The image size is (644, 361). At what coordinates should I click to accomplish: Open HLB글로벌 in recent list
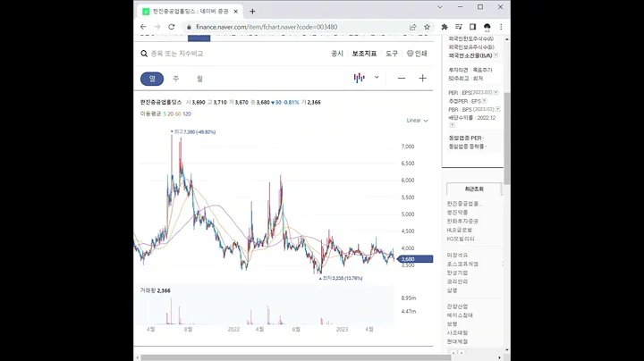coord(460,231)
